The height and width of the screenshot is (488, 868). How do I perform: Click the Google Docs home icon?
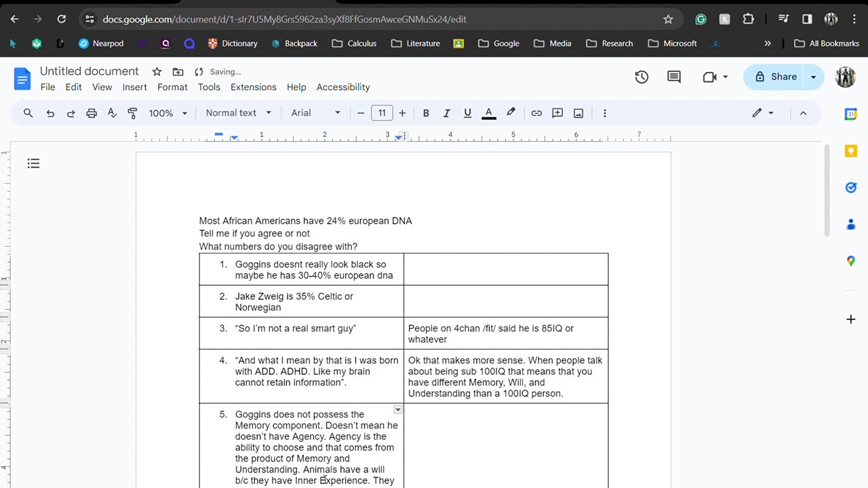[x=22, y=79]
